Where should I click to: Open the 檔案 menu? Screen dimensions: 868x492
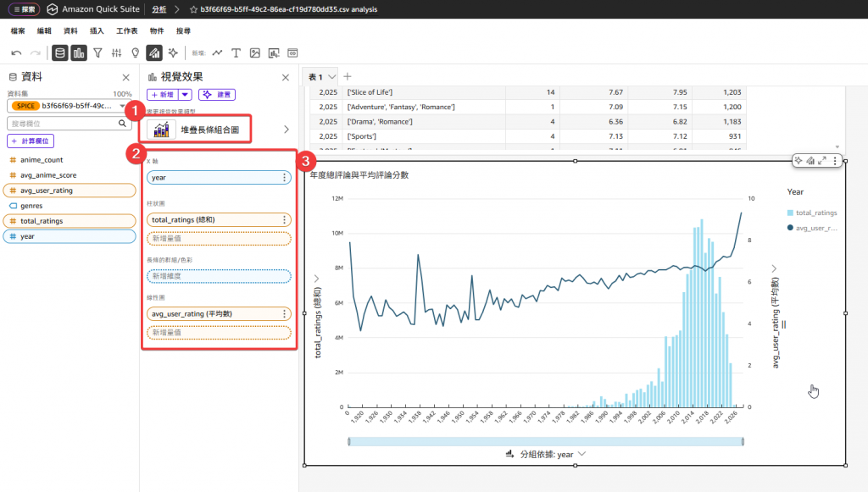click(x=18, y=31)
